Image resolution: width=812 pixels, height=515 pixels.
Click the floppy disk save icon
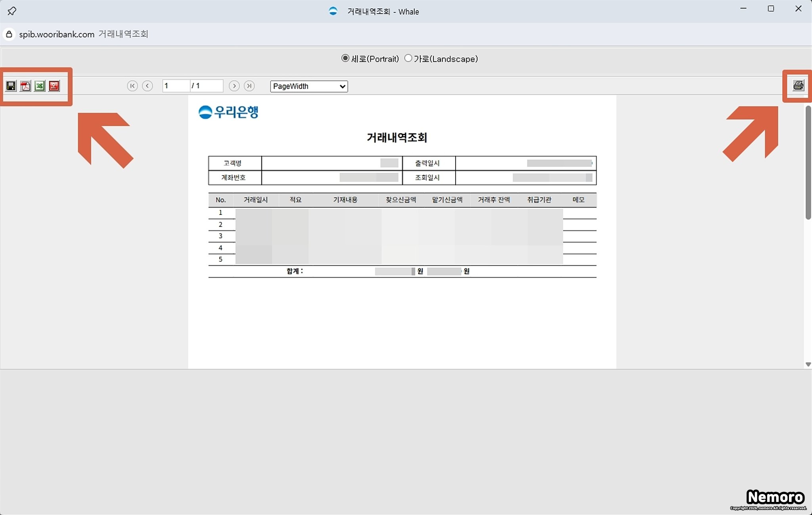pos(11,86)
